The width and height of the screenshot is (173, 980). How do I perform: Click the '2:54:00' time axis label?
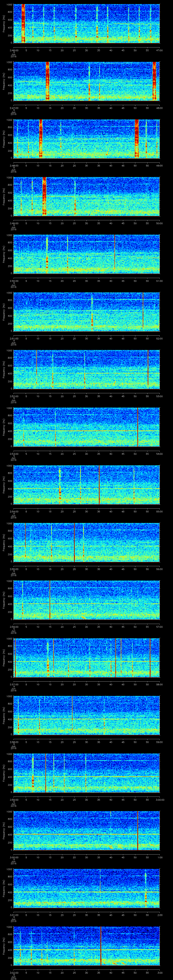pyautogui.click(x=14, y=512)
